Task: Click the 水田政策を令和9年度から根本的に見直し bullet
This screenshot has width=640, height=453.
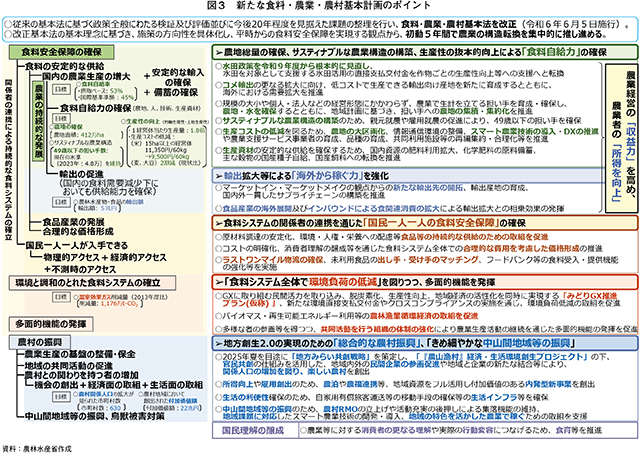Action: coord(296,66)
